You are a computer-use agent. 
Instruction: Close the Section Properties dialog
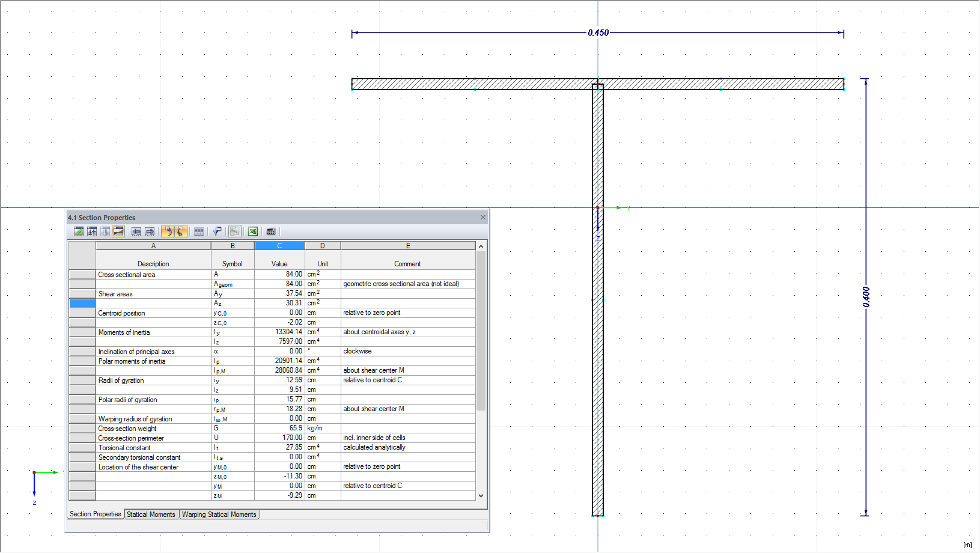pos(483,217)
